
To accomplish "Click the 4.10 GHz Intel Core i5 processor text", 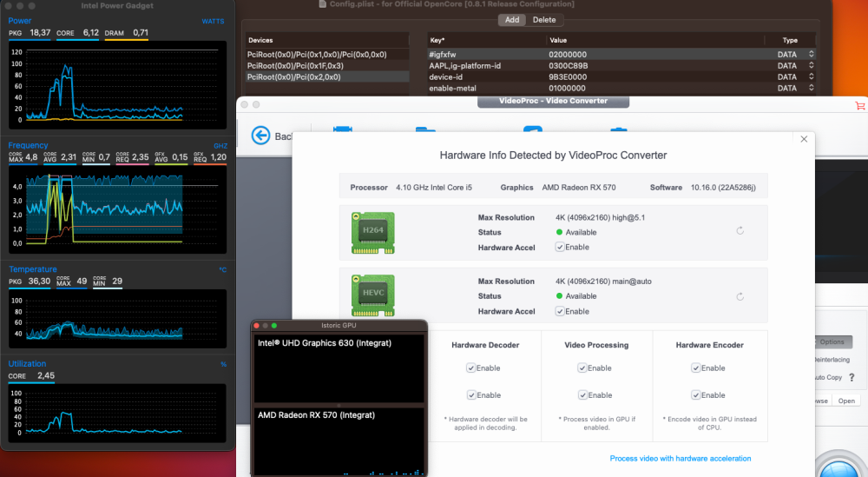I will [434, 188].
